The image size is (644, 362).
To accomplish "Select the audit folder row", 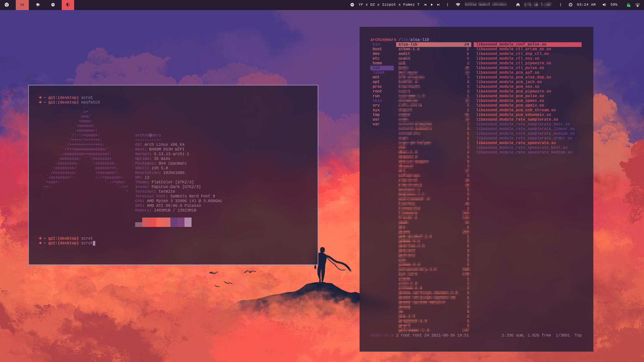I will (433, 54).
